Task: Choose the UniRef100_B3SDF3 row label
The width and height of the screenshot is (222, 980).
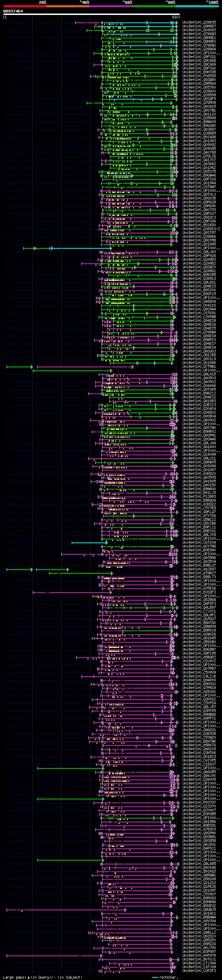Action: click(199, 592)
